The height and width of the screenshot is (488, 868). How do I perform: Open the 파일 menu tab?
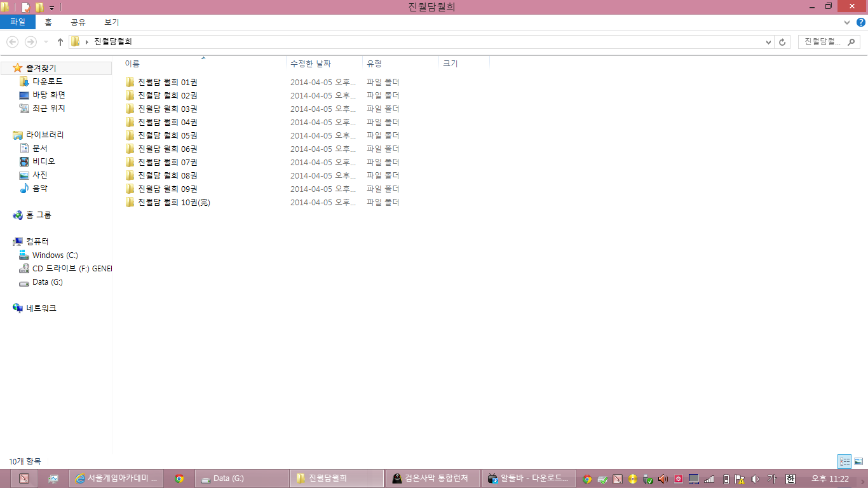pos(18,22)
